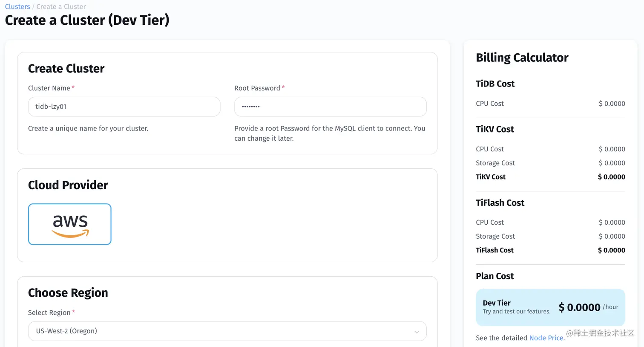Click the 'Create a Cluster' breadcrumb text

(x=61, y=6)
